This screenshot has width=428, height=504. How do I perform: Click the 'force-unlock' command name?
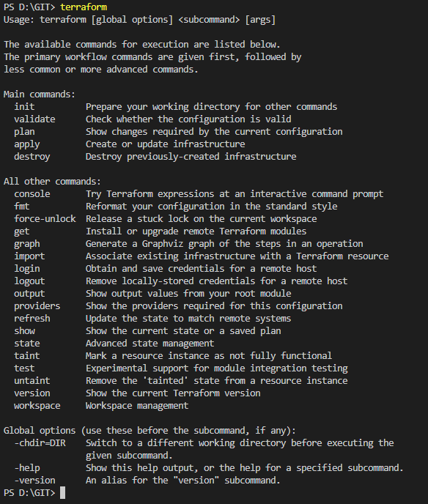(45, 219)
